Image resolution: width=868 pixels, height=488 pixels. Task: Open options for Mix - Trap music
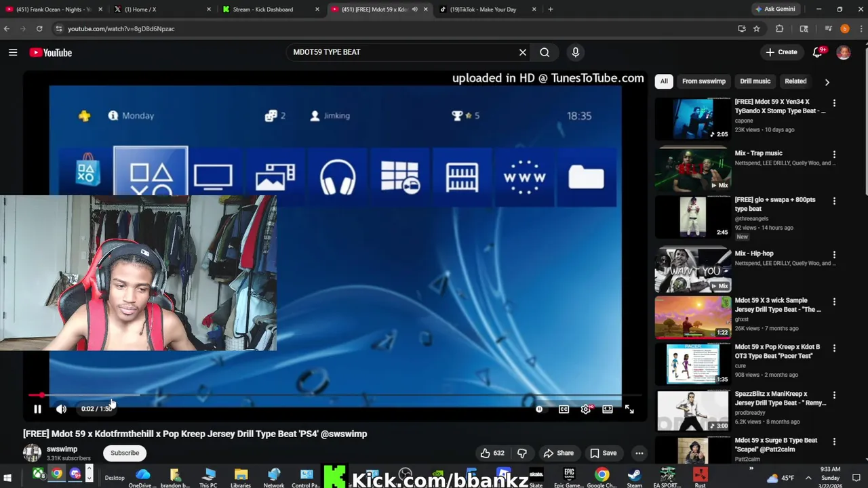[834, 155]
